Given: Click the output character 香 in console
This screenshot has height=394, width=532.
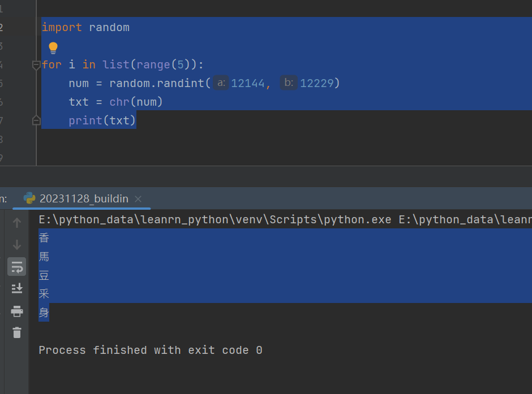Looking at the screenshot, I should click(x=44, y=237).
